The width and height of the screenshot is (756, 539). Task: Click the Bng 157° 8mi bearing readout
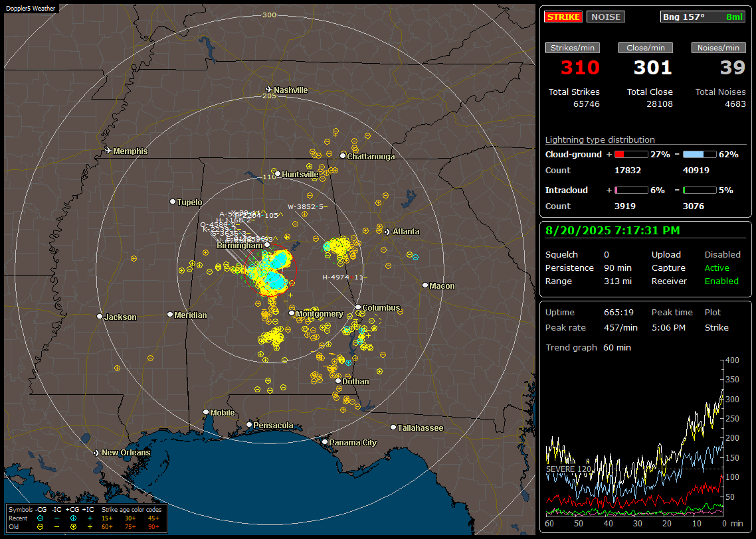coord(702,17)
